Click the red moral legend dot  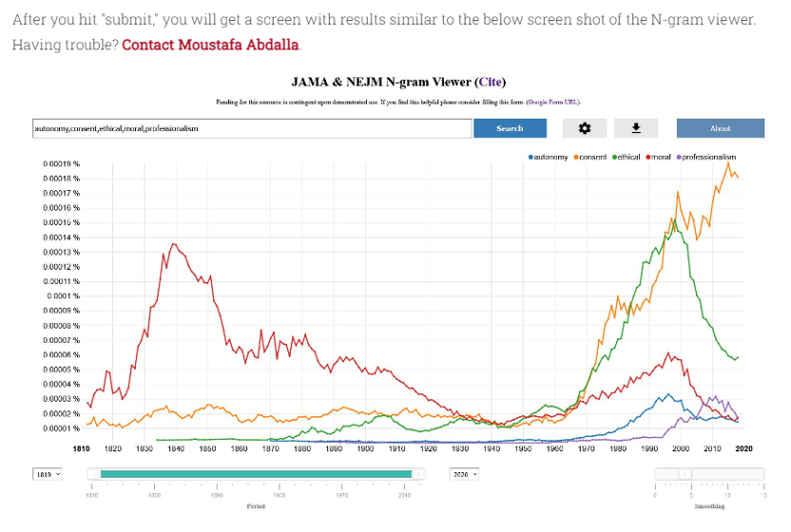(648, 157)
